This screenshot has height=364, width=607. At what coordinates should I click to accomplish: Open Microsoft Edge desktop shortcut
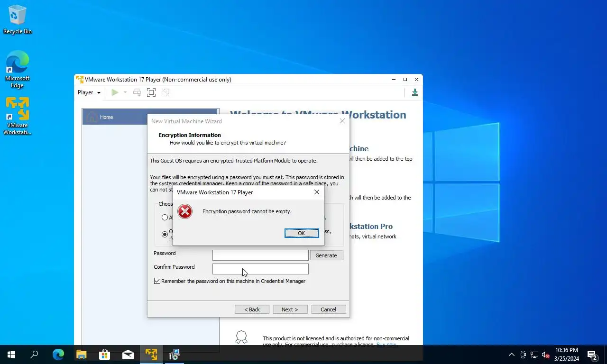click(x=18, y=70)
